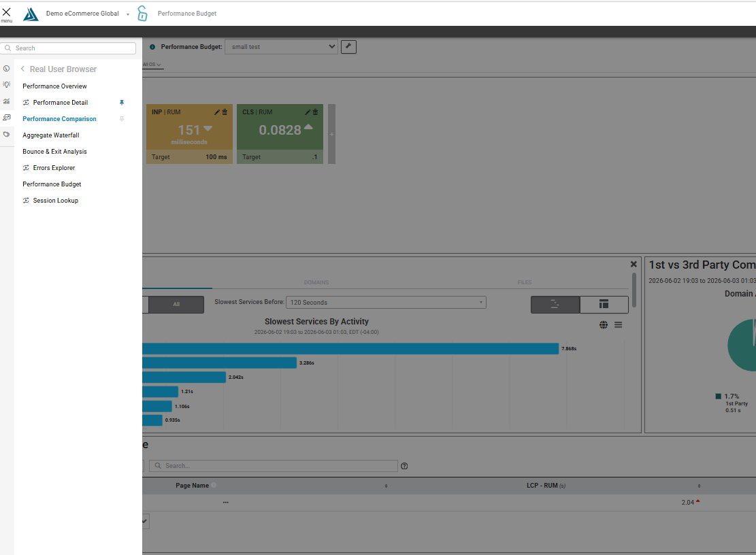Image resolution: width=756 pixels, height=555 pixels.
Task: Switch to the DOMAINS tab
Action: pos(316,282)
